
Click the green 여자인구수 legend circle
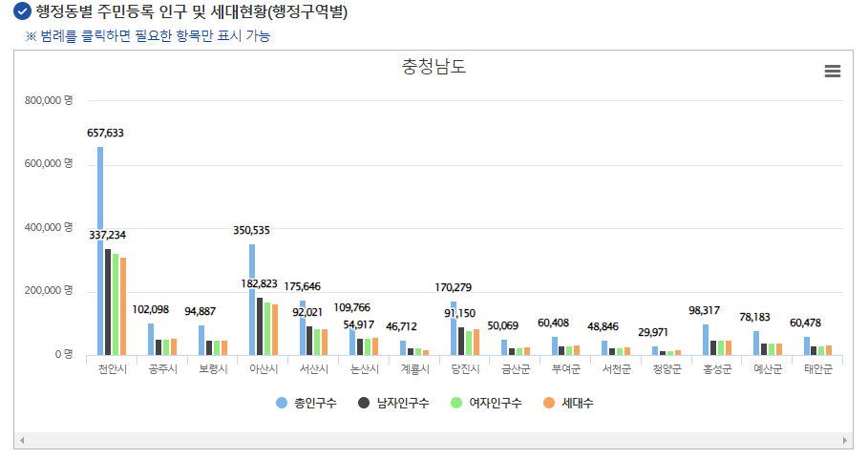(456, 403)
